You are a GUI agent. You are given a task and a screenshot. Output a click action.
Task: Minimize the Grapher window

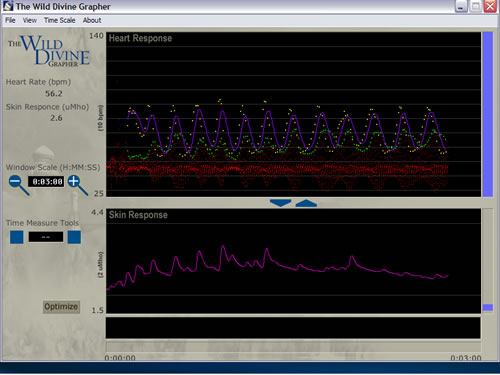click(461, 6)
